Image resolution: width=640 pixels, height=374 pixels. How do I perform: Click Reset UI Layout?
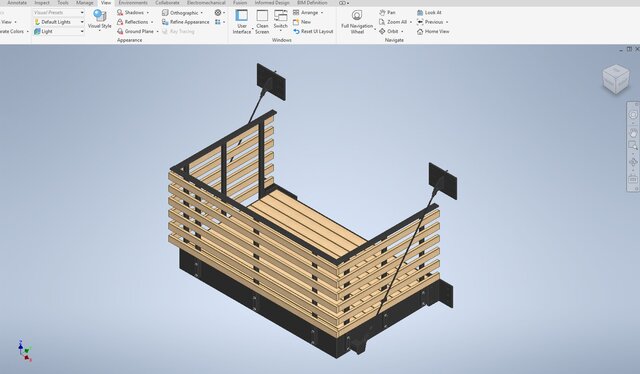click(x=313, y=31)
